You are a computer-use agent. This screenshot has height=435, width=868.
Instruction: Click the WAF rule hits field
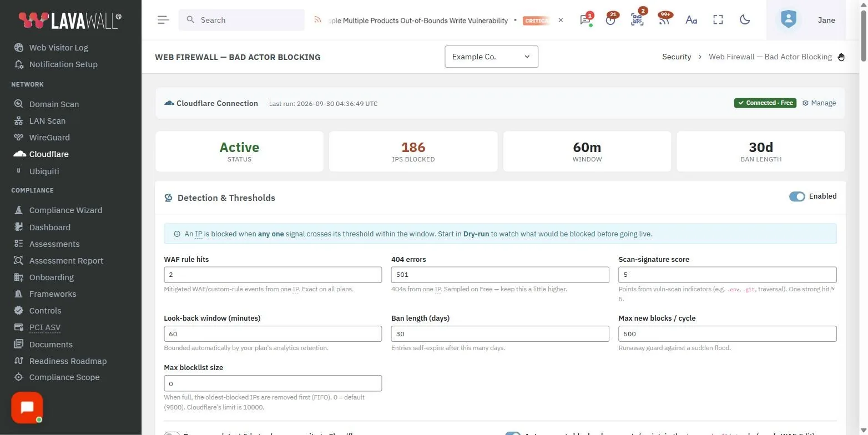273,275
